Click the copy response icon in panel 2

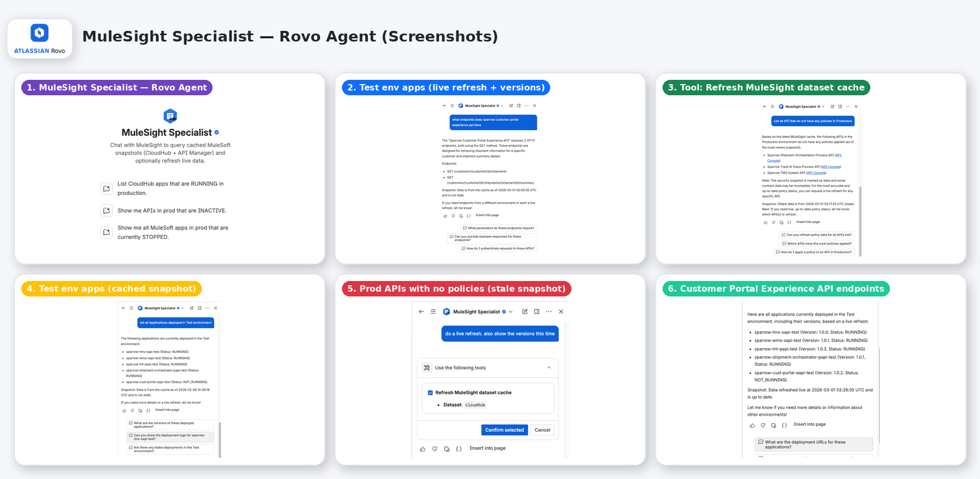pos(461,215)
